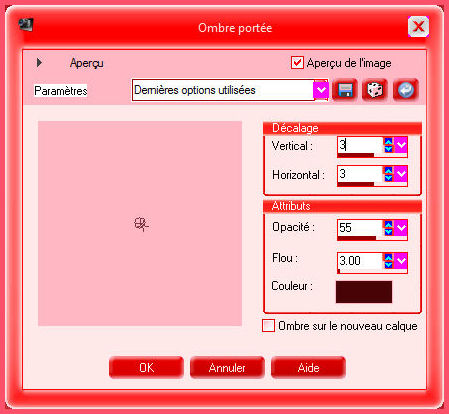Image resolution: width=449 pixels, height=414 pixels.
Task: Click the slider bar under Opacité field
Action: coord(372,238)
